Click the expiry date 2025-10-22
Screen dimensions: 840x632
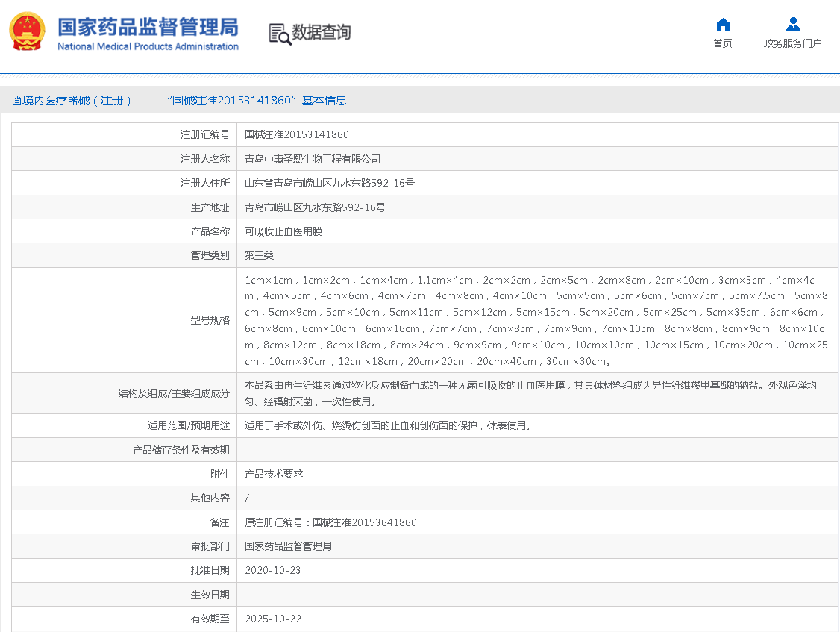[272, 619]
